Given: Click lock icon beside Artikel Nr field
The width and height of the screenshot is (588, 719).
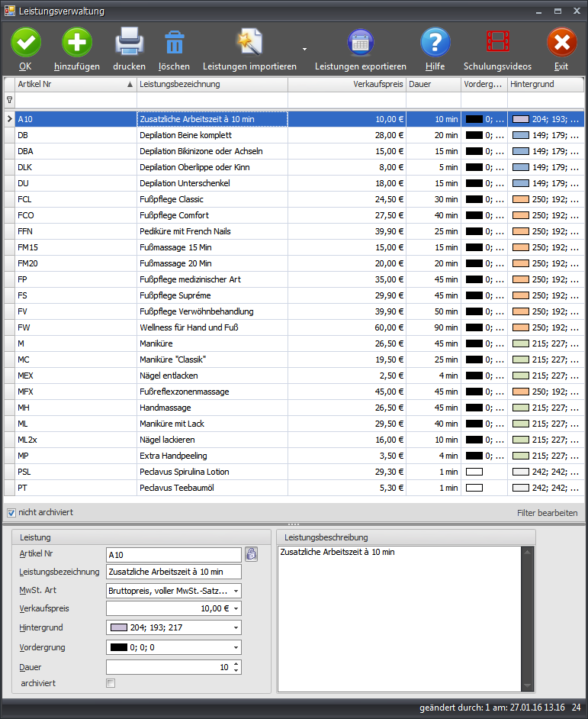Looking at the screenshot, I should pyautogui.click(x=251, y=554).
